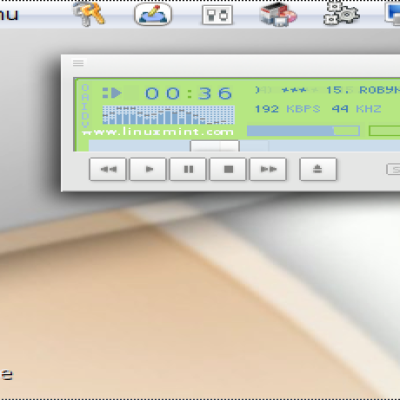
Task: Open the software packages manager icon
Action: [278, 14]
